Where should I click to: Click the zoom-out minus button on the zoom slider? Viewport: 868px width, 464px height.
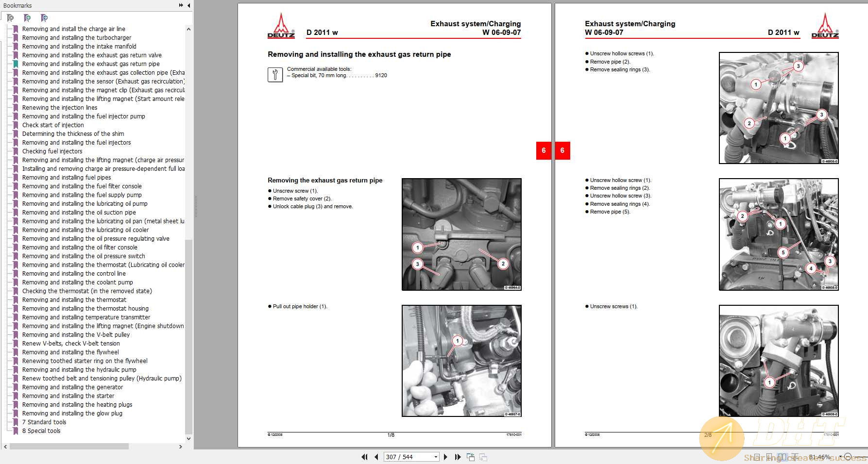(x=848, y=457)
